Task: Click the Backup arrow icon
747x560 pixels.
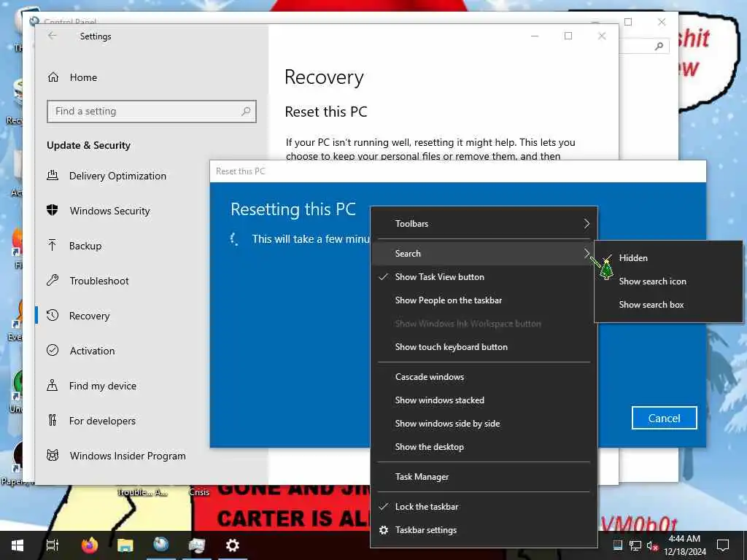Action: [53, 245]
